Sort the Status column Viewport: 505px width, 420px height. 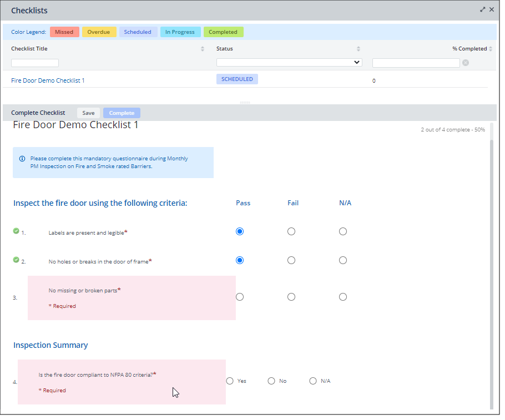(358, 49)
